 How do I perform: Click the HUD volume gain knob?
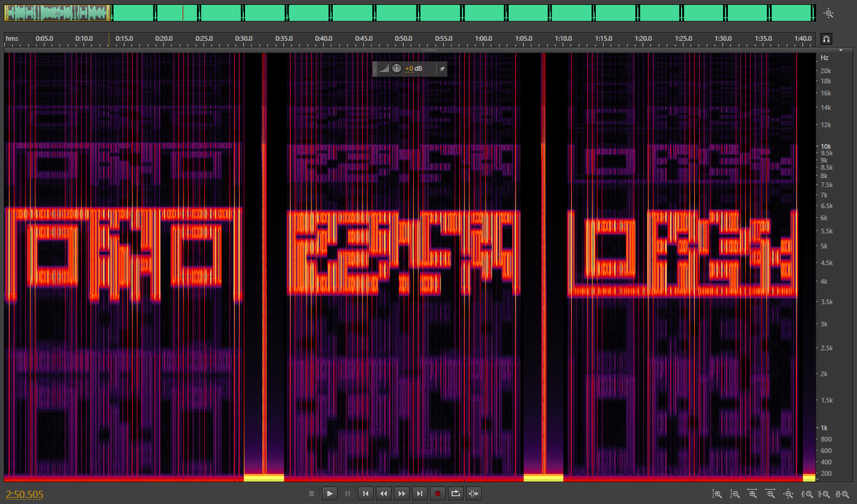click(396, 68)
